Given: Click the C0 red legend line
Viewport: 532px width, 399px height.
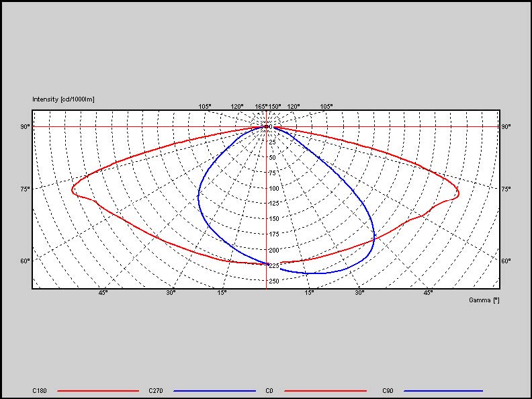Looking at the screenshot, I should point(326,390).
